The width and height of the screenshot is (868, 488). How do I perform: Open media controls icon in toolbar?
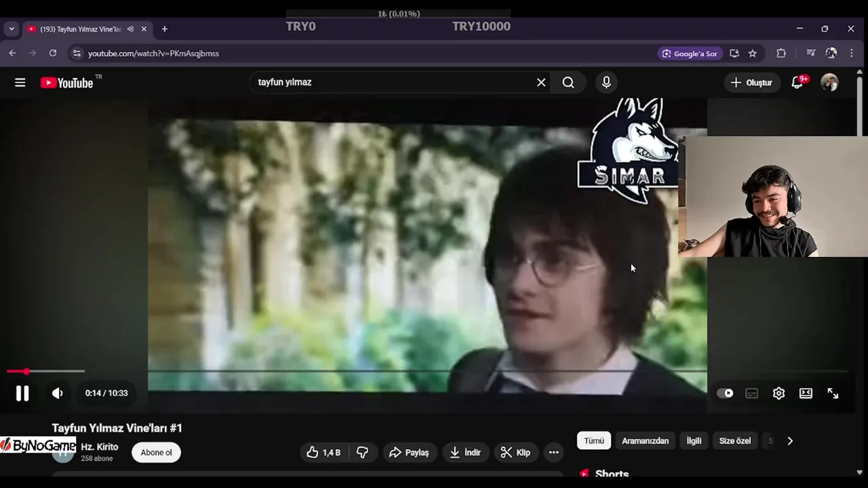pyautogui.click(x=811, y=54)
